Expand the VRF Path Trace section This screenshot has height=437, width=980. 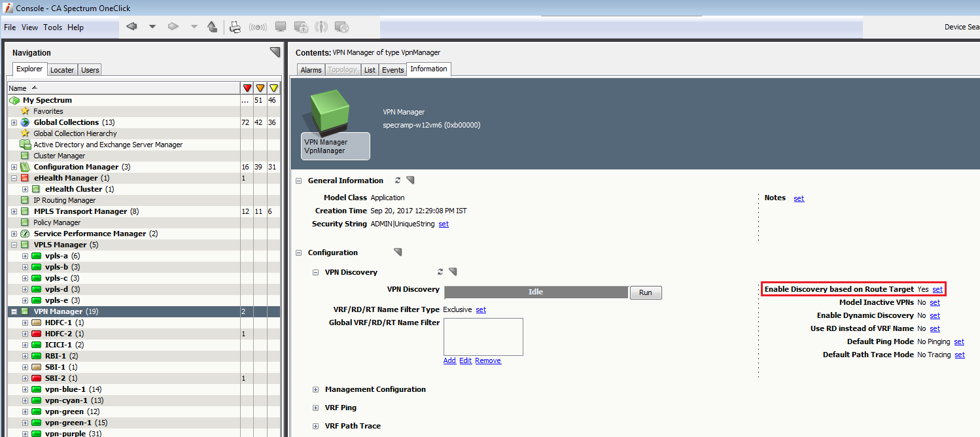pos(316,426)
